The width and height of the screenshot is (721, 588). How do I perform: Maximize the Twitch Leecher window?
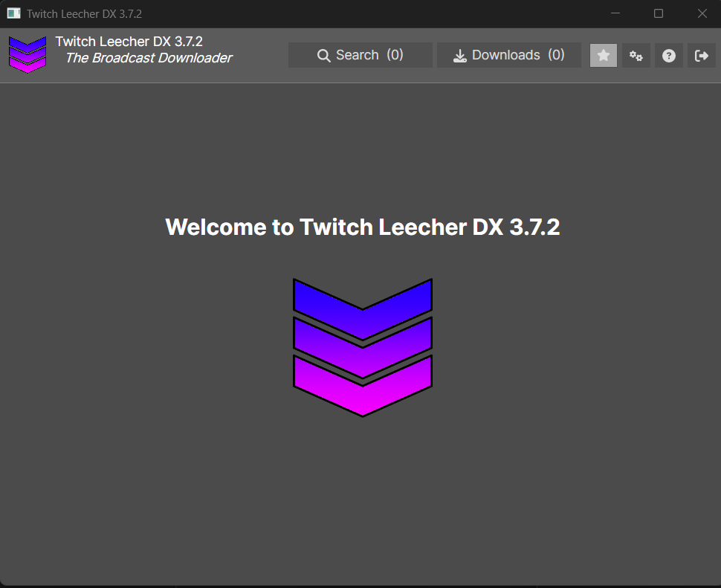(x=659, y=13)
